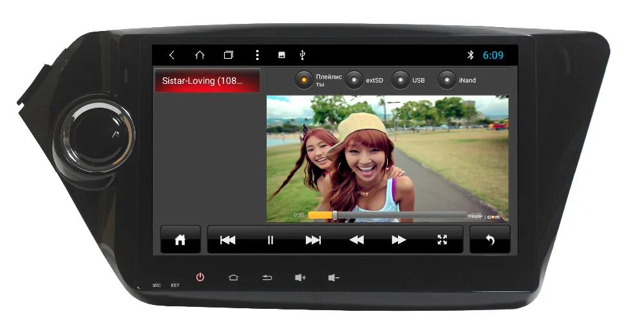Image resolution: width=644 pixels, height=325 pixels.
Task: Pause the video playback
Action: coord(270,240)
